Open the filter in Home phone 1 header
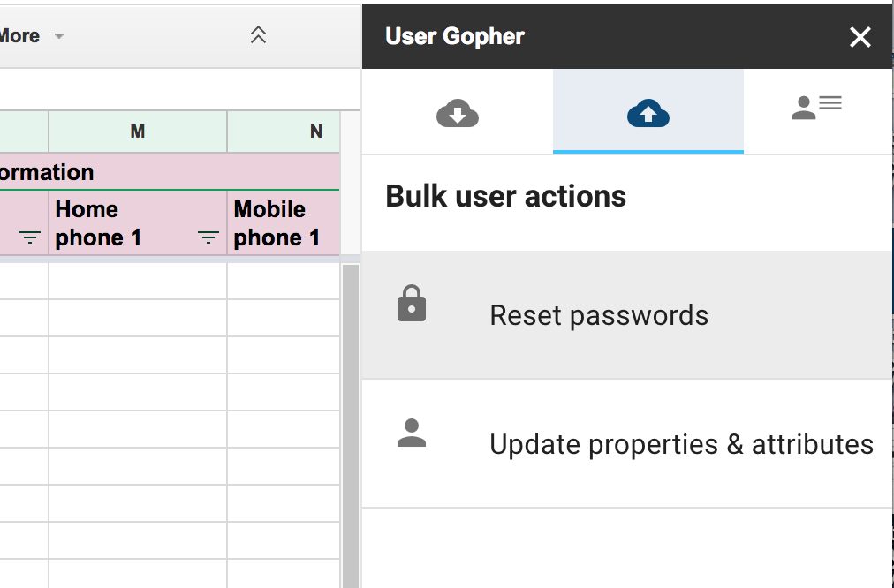The image size is (894, 588). coord(208,237)
